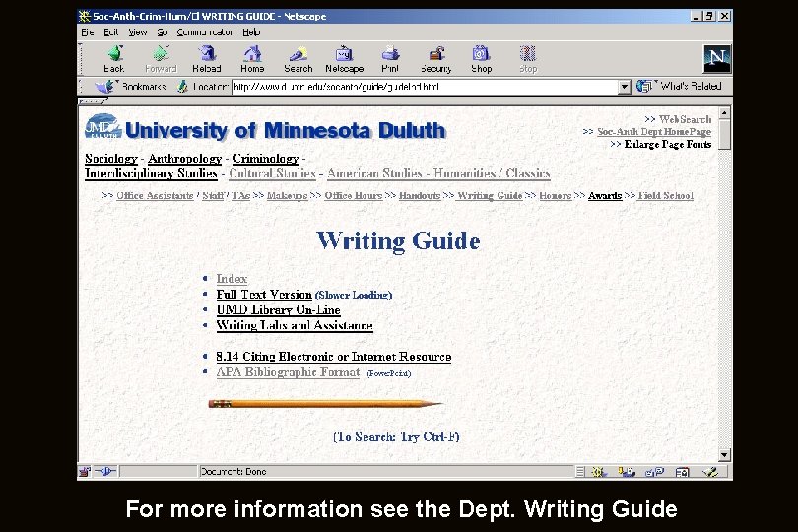The height and width of the screenshot is (532, 798).
Task: Click the UMD Duluth logo image
Action: point(103,126)
